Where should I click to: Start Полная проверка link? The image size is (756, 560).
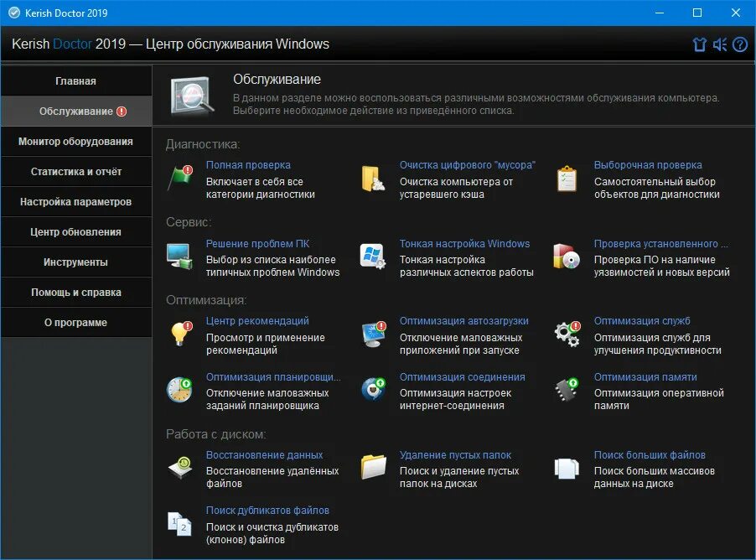coord(248,165)
